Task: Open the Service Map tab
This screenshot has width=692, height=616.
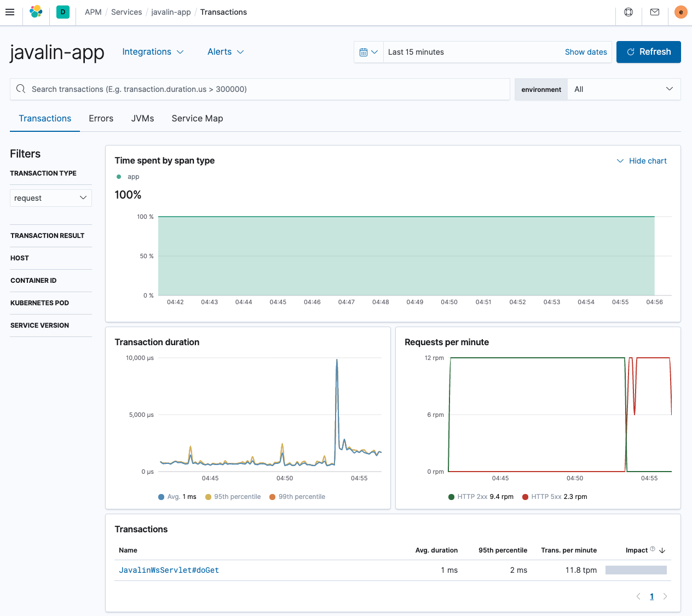Action: [197, 118]
